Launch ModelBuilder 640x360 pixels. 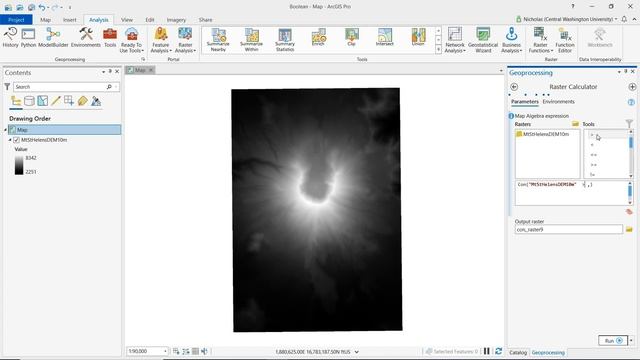(53, 38)
